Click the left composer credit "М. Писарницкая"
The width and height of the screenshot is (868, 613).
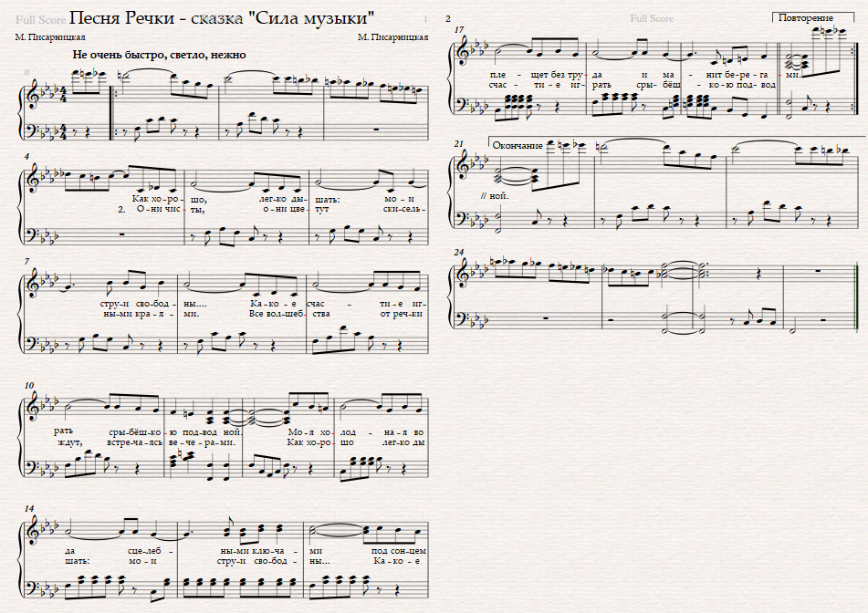tap(50, 37)
